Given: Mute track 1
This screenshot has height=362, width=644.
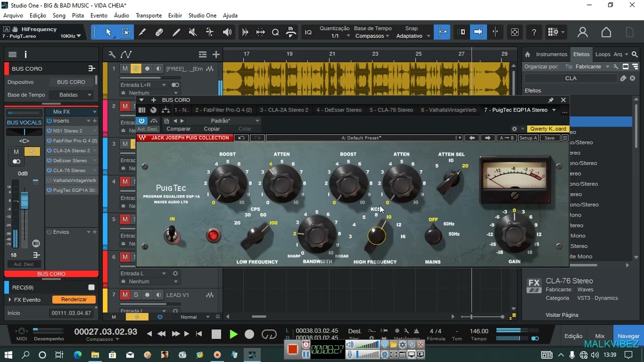Looking at the screenshot, I should (125, 68).
